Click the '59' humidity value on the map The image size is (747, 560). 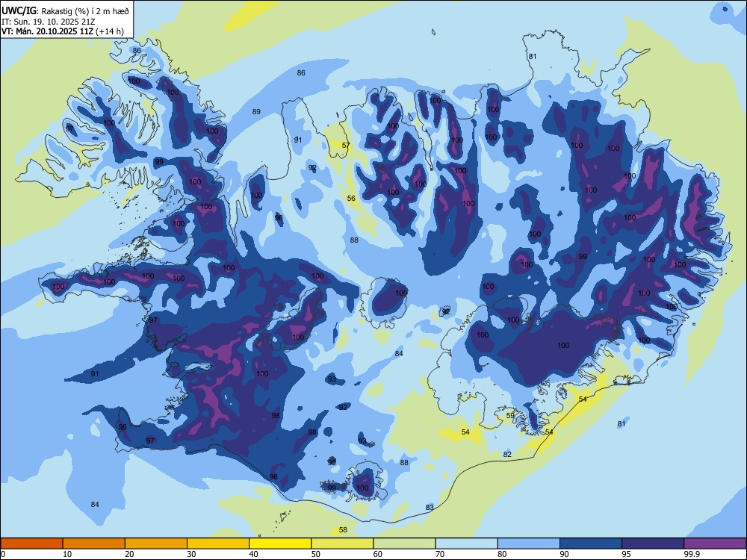[510, 416]
